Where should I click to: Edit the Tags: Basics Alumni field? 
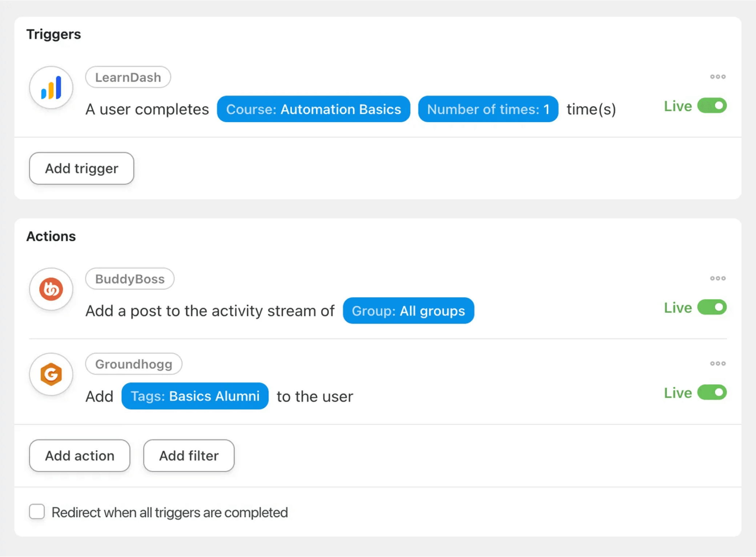(195, 396)
